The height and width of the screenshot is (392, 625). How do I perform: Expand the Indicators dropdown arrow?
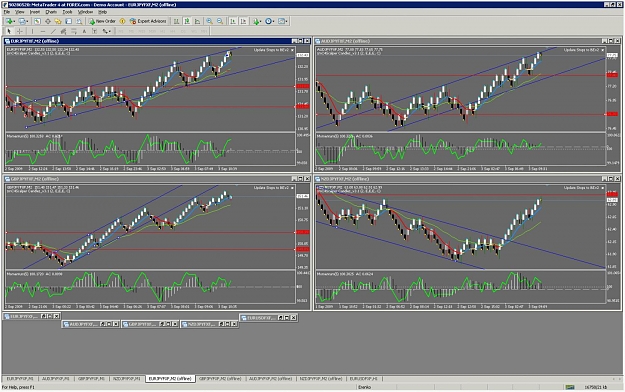pos(261,21)
